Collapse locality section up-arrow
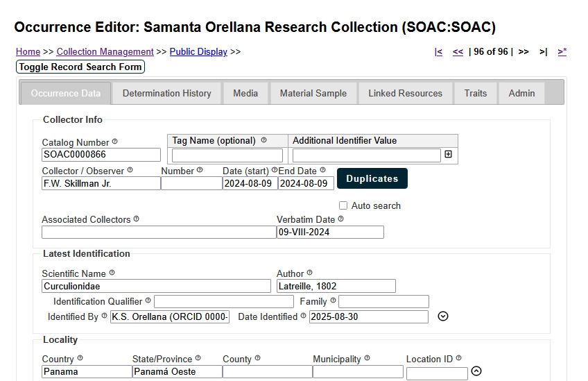 coord(476,371)
